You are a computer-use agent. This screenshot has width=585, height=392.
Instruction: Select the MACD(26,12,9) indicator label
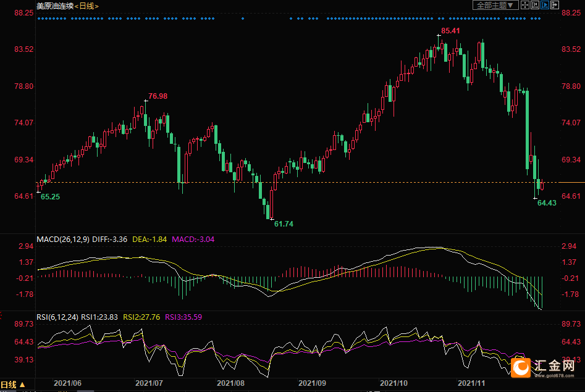click(62, 239)
